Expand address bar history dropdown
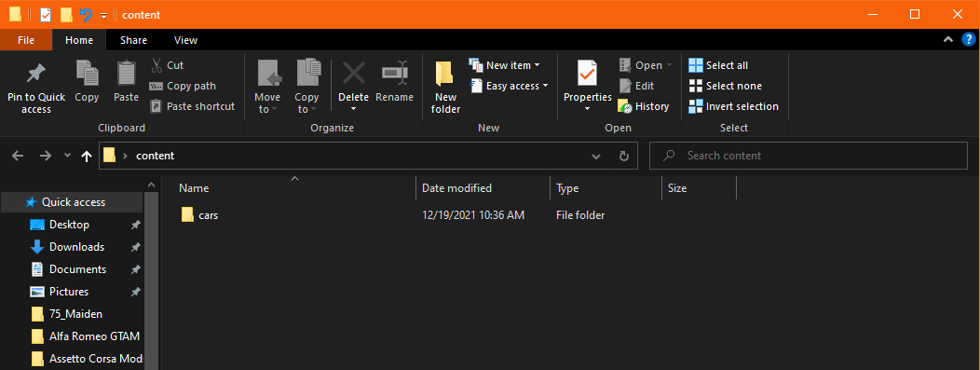Screen dimensions: 980x370 pyautogui.click(x=596, y=157)
